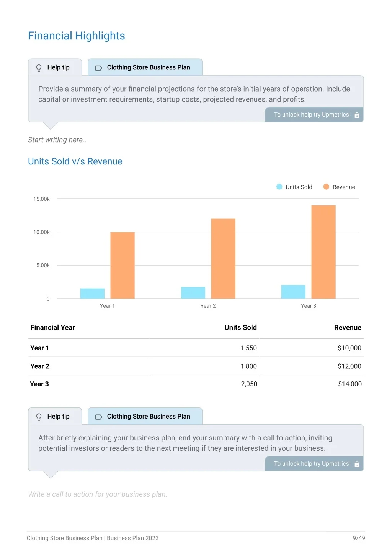Click the lightbulb icon in bottom Help tip tab
The height and width of the screenshot is (555, 392).
(x=39, y=417)
